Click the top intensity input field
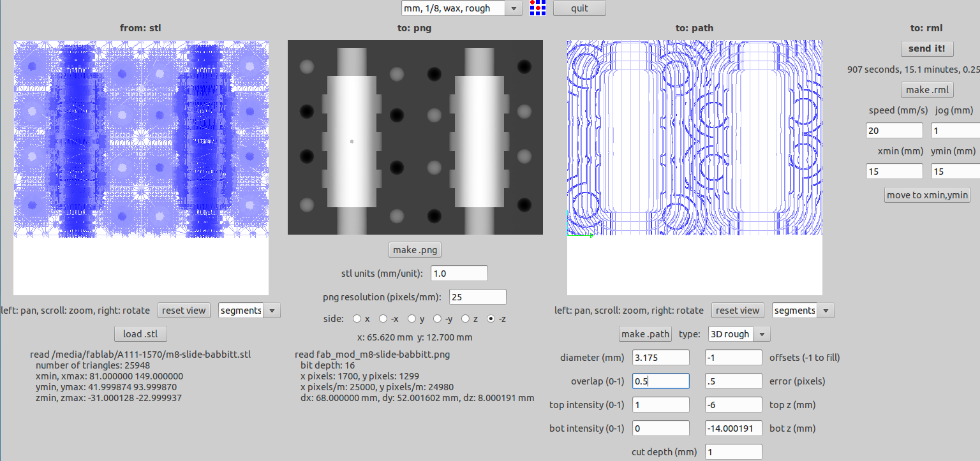This screenshot has height=461, width=980. pos(661,405)
